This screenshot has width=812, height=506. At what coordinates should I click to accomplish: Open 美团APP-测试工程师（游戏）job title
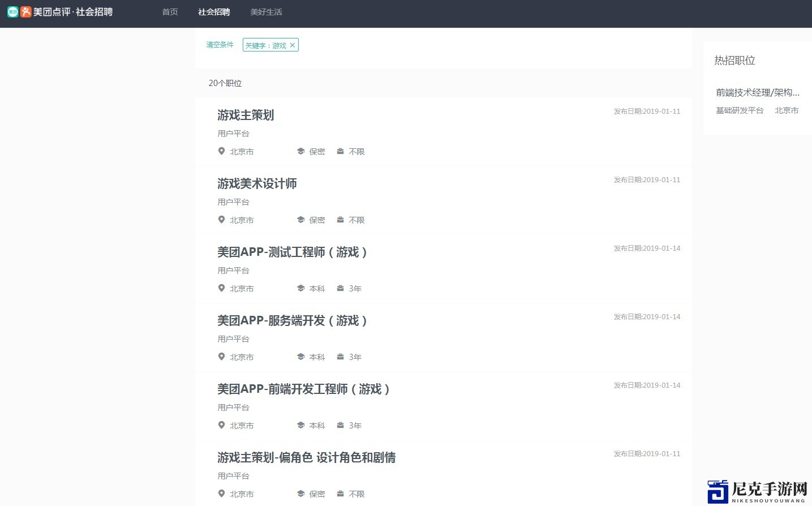(292, 252)
